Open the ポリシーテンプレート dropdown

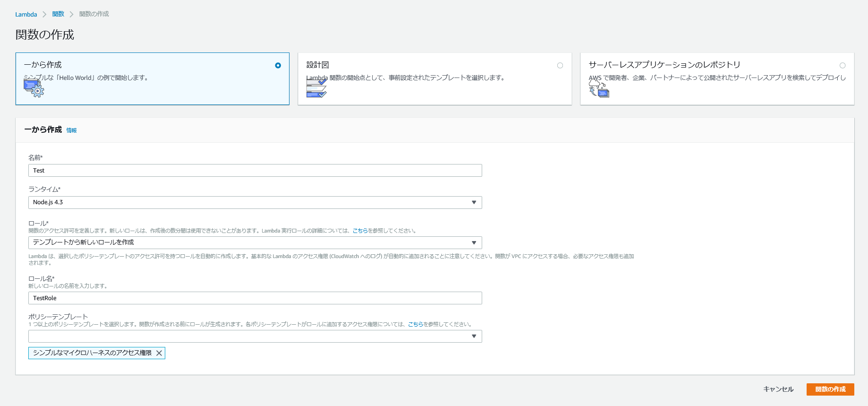click(255, 336)
